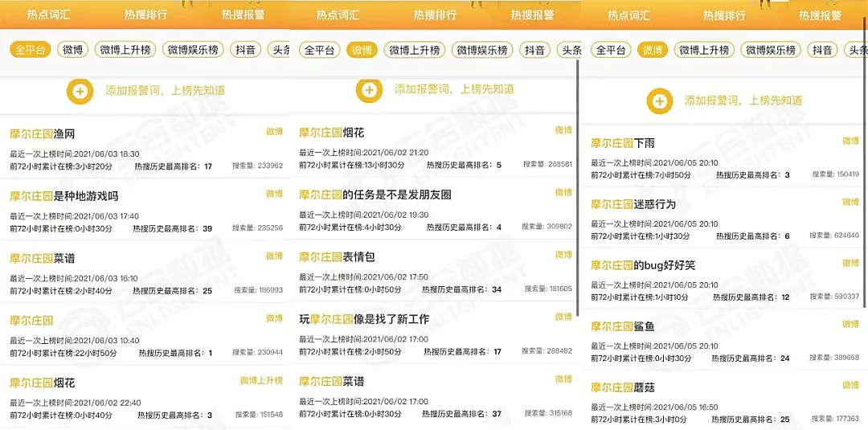This screenshot has height=430, width=868.
Task: Click search volume 233962
Action: (258, 166)
